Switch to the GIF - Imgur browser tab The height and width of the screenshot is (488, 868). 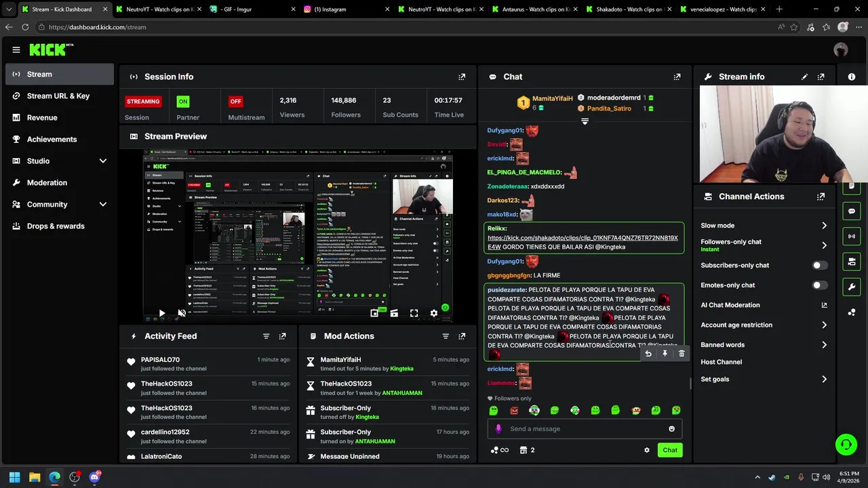tap(252, 9)
